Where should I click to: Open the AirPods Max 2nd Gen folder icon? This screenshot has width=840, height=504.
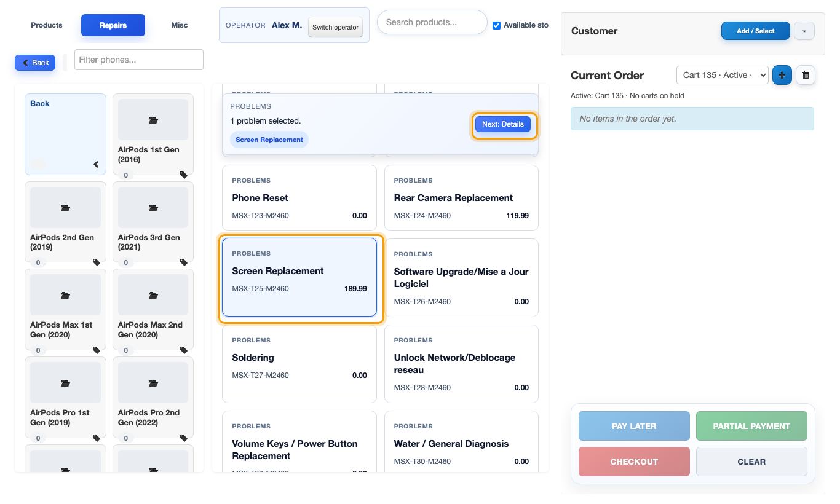coord(153,295)
